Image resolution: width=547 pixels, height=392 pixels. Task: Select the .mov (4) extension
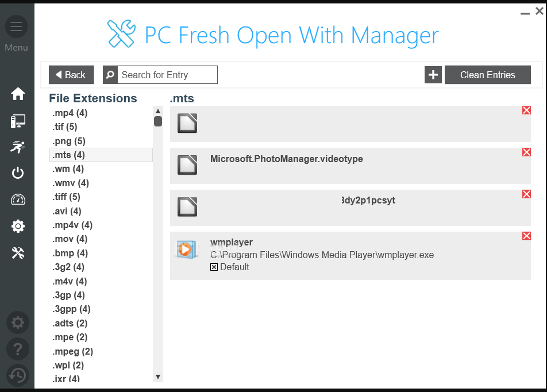pyautogui.click(x=70, y=239)
